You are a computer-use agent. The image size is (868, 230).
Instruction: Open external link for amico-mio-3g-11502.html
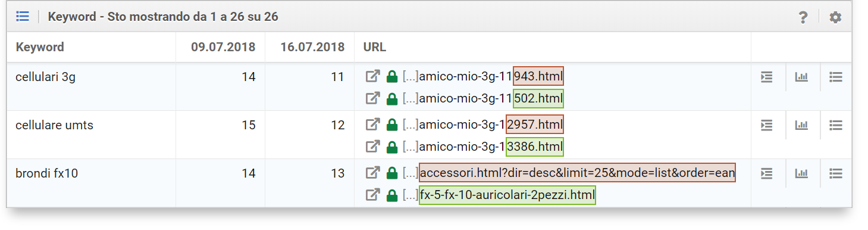coord(372,98)
